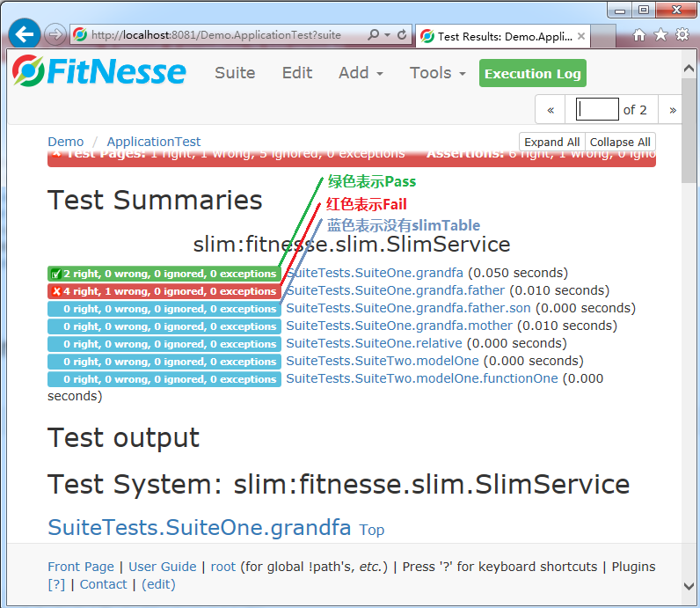Click the scrollbar up arrow
This screenshot has width=700, height=608.
[x=689, y=69]
